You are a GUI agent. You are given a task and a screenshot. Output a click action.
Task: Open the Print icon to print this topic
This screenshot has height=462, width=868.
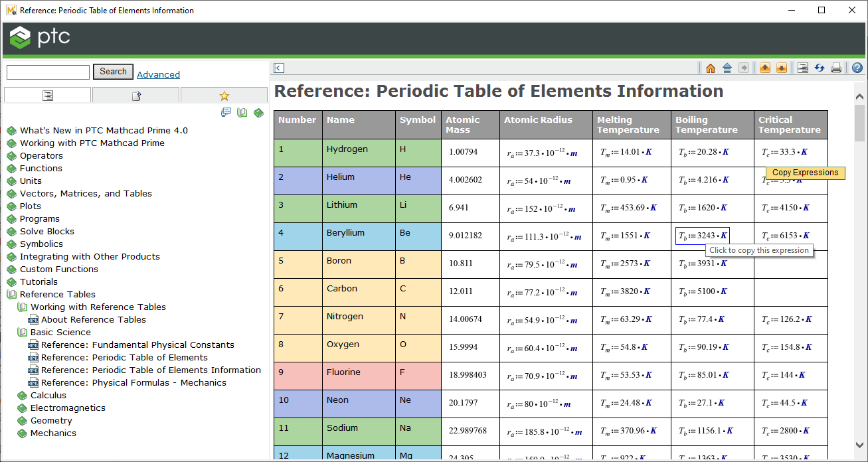coord(836,68)
